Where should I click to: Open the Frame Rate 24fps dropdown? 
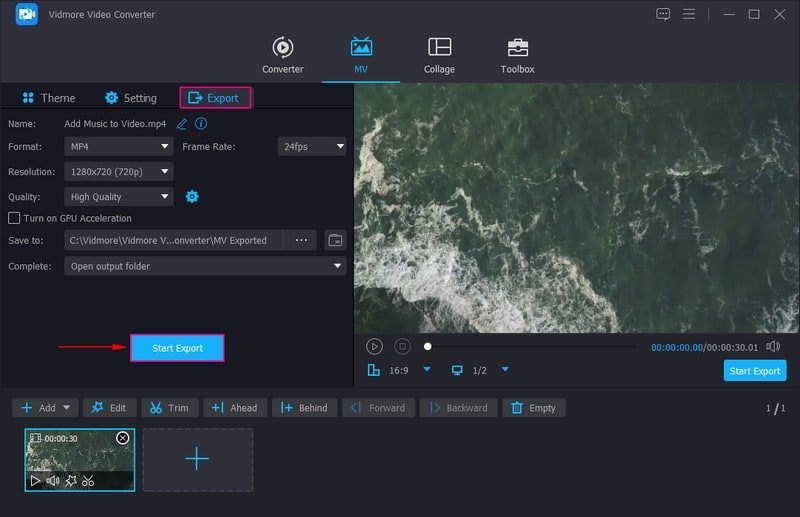click(x=311, y=146)
